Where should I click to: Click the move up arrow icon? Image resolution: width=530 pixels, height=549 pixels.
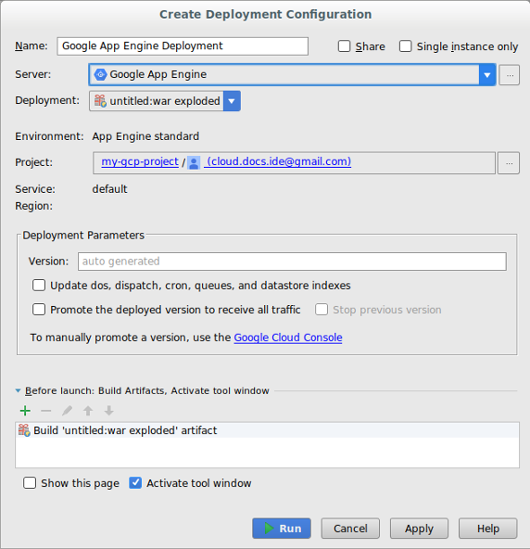coord(88,411)
